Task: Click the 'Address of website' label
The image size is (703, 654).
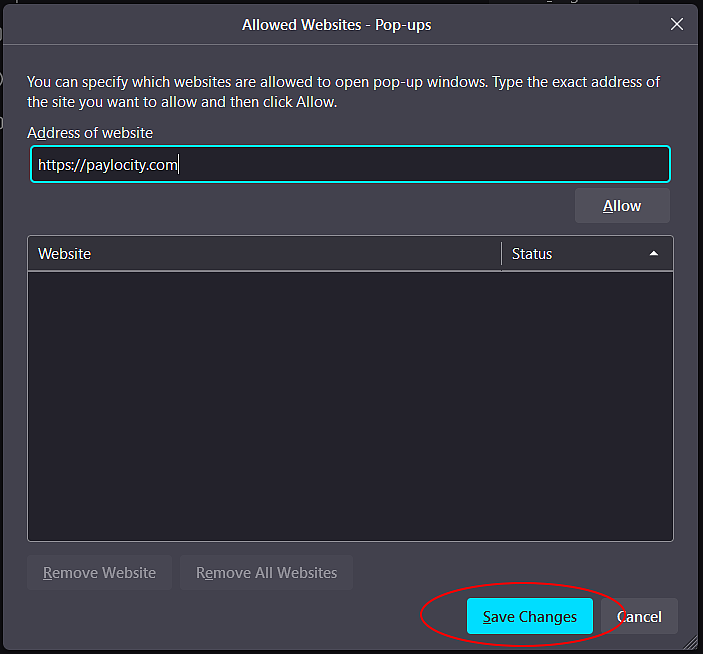Action: (x=90, y=133)
